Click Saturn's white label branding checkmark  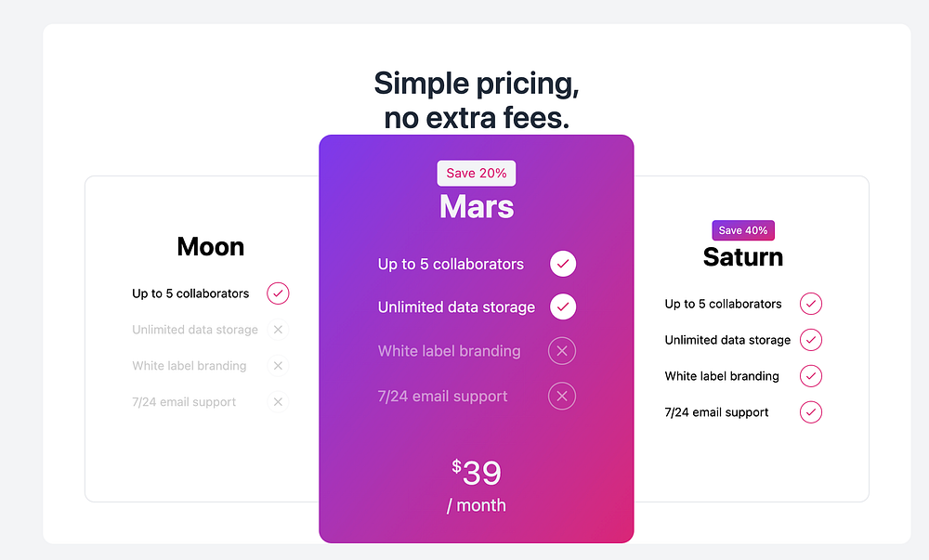(811, 376)
